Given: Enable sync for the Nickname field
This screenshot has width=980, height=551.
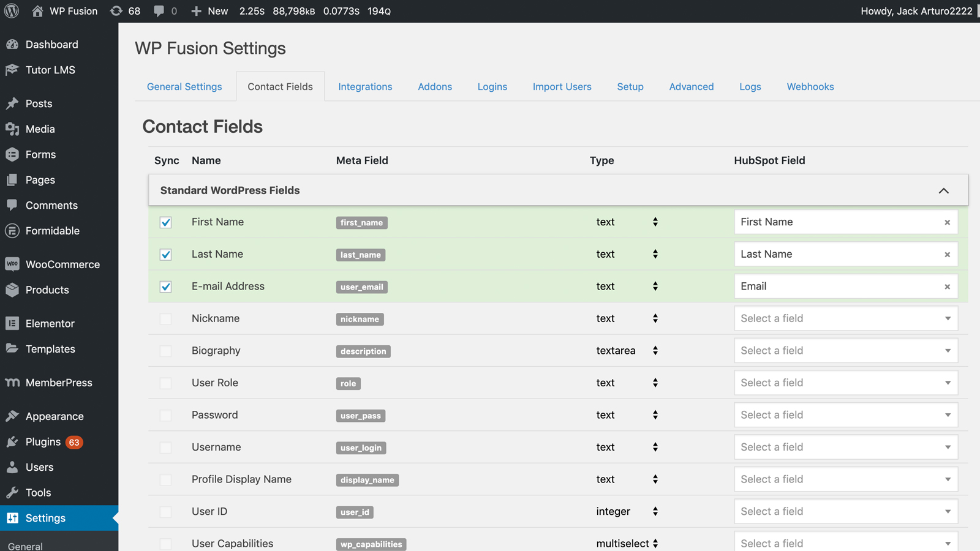Looking at the screenshot, I should [x=165, y=319].
